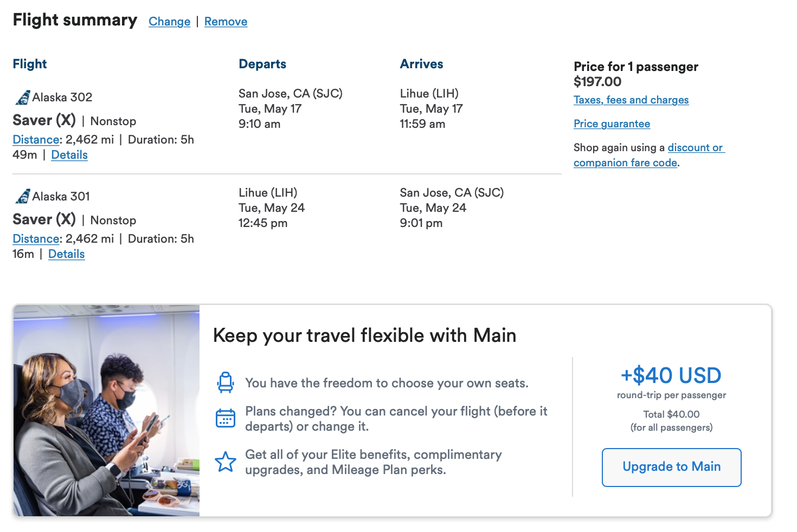
Task: Click the passengers in cabin promo photo
Action: coord(107,411)
